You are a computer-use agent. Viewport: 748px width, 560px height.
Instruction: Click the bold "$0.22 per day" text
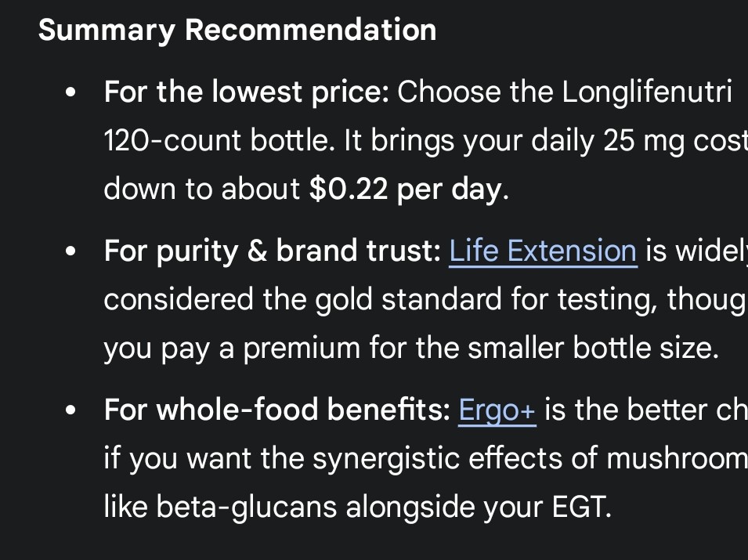point(405,189)
